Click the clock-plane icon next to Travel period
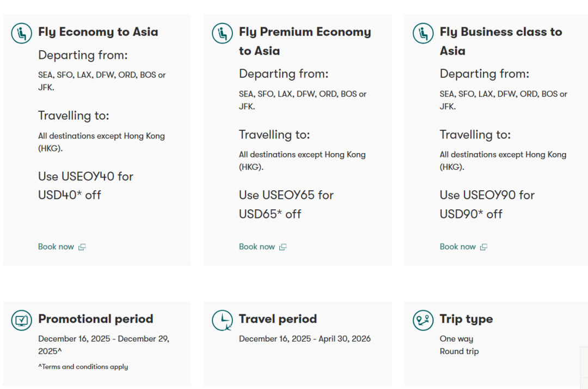588x389 pixels. point(222,320)
